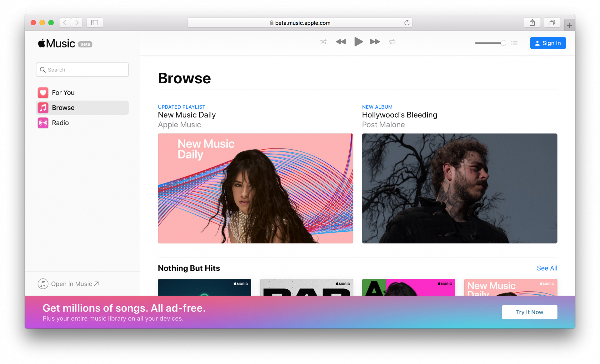The height and width of the screenshot is (364, 600).
Task: Click the padlock icon in address bar
Action: [271, 23]
